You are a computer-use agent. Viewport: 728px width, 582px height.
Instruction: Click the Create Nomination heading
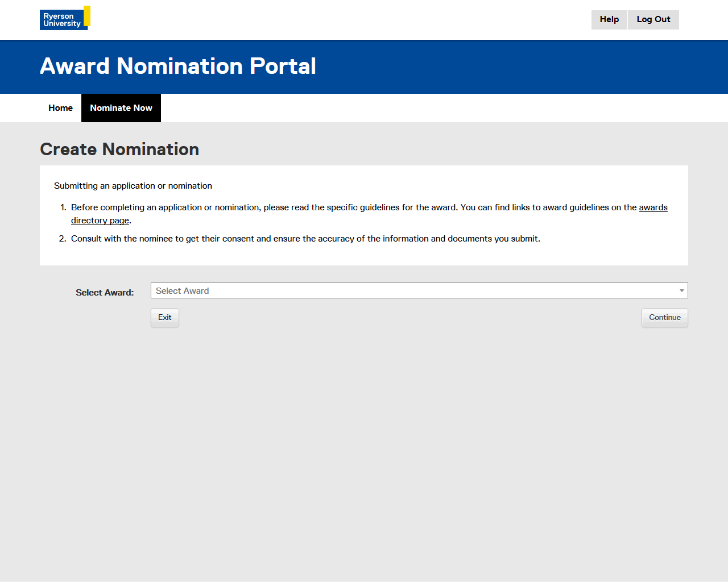119,149
